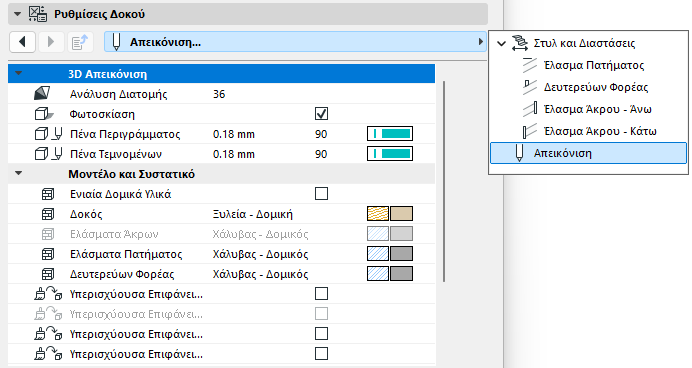This screenshot has width=692, height=368.
Task: Edit Πένα Τεμνομένων pen number 90
Action: click(x=321, y=154)
